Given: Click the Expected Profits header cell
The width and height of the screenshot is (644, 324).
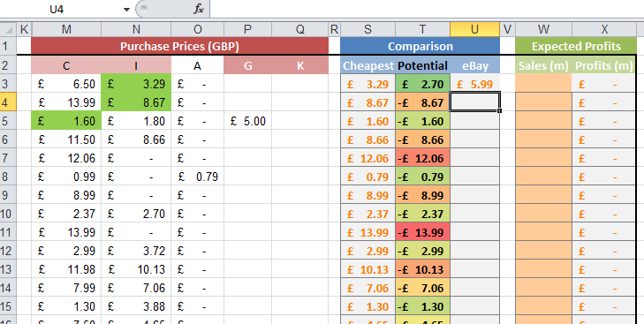Looking at the screenshot, I should click(576, 46).
